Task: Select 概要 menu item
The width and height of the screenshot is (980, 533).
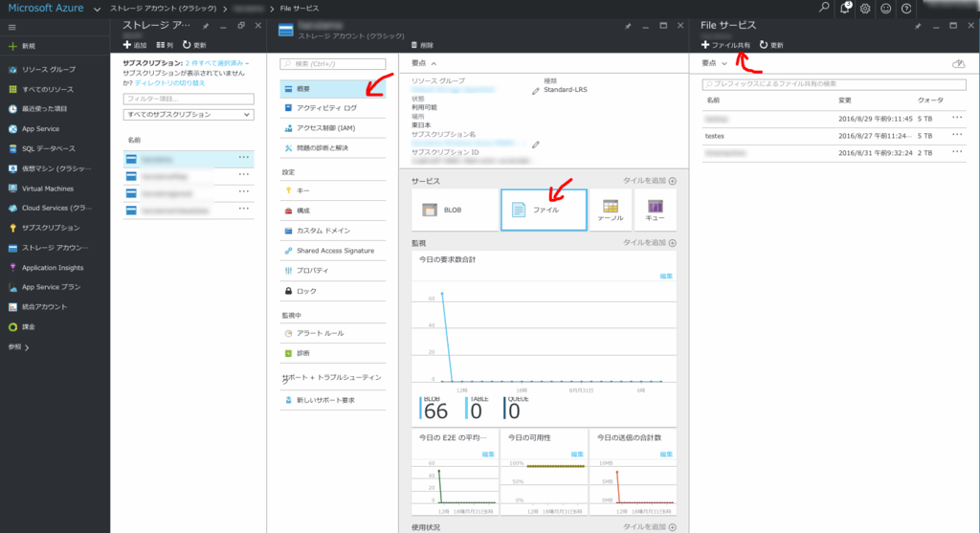Action: (332, 89)
